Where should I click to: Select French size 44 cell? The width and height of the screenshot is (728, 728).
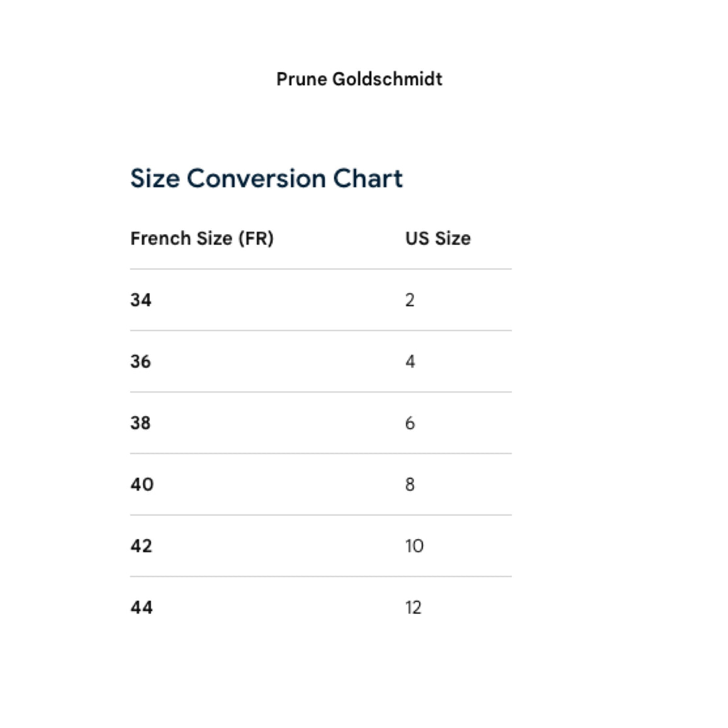click(x=141, y=607)
